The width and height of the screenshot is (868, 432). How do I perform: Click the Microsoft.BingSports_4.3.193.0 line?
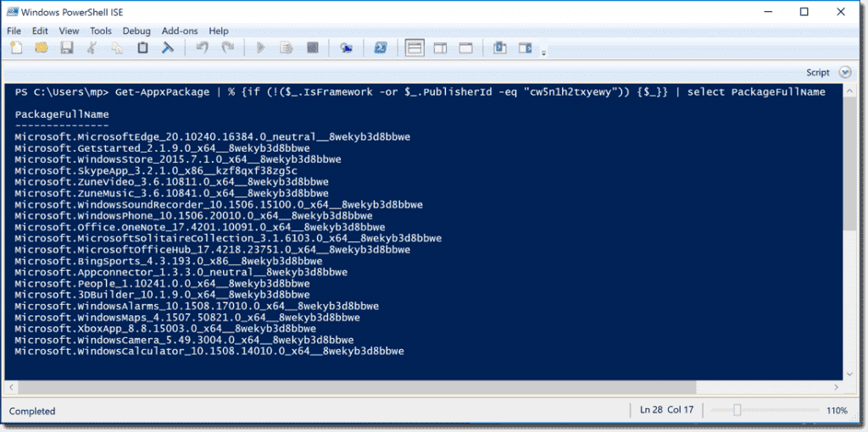(x=169, y=261)
